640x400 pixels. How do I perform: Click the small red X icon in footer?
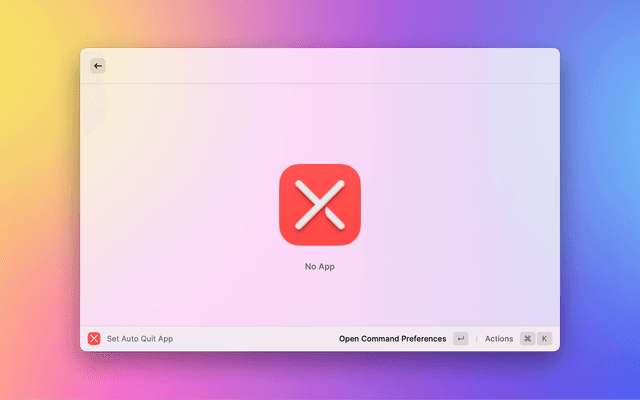tap(94, 339)
